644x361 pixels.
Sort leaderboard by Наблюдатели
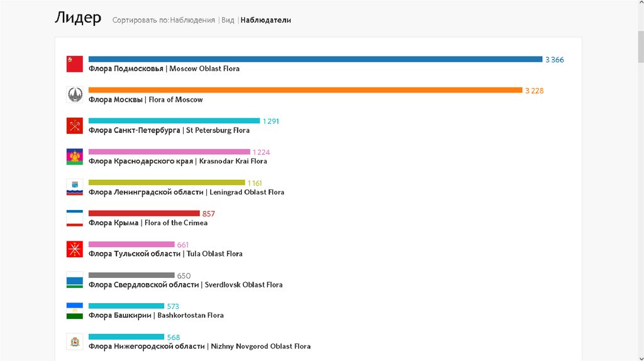(266, 20)
